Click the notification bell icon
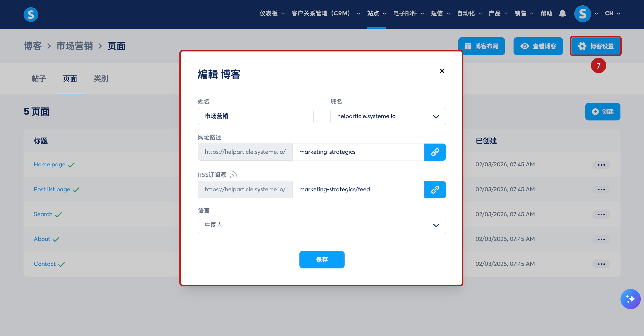 (x=562, y=14)
